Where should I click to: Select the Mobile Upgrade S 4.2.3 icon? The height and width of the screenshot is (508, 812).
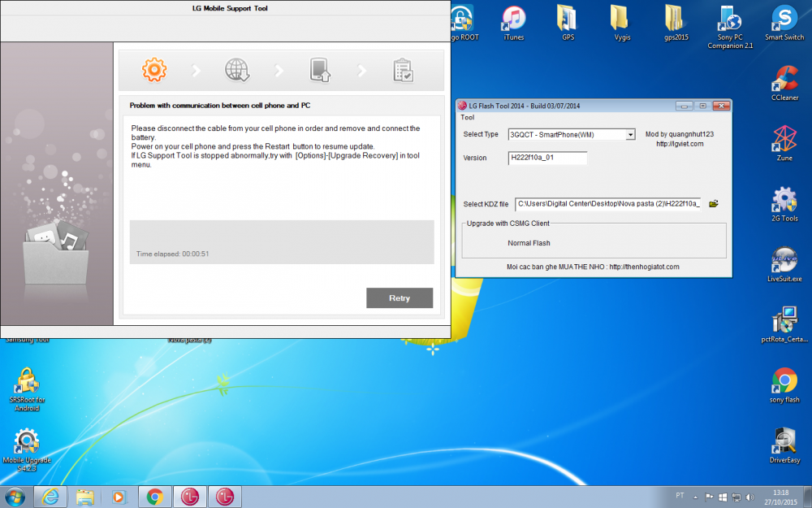[x=27, y=449]
